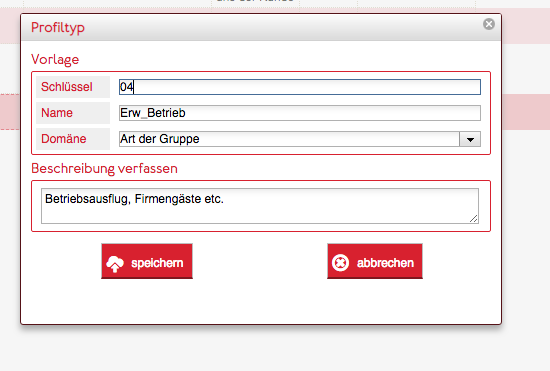Click the Profiltyp dialog title bar
The image size is (550, 371).
point(261,27)
